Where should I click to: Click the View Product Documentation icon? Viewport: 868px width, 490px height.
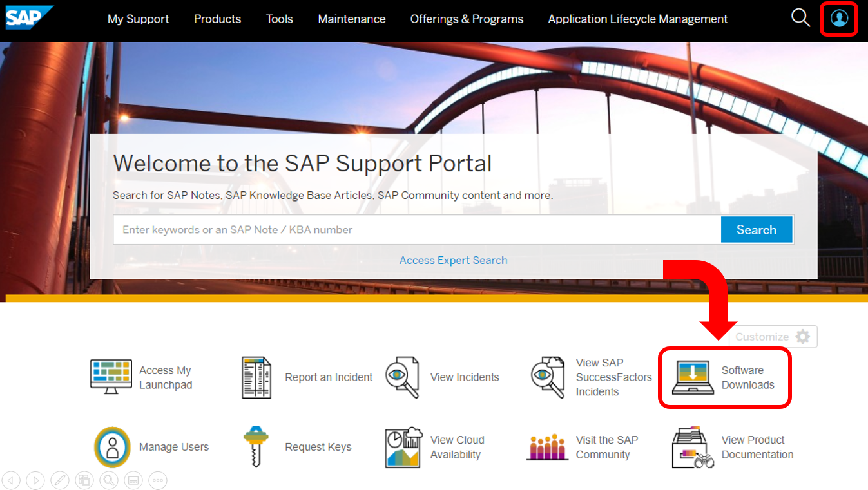pyautogui.click(x=693, y=447)
